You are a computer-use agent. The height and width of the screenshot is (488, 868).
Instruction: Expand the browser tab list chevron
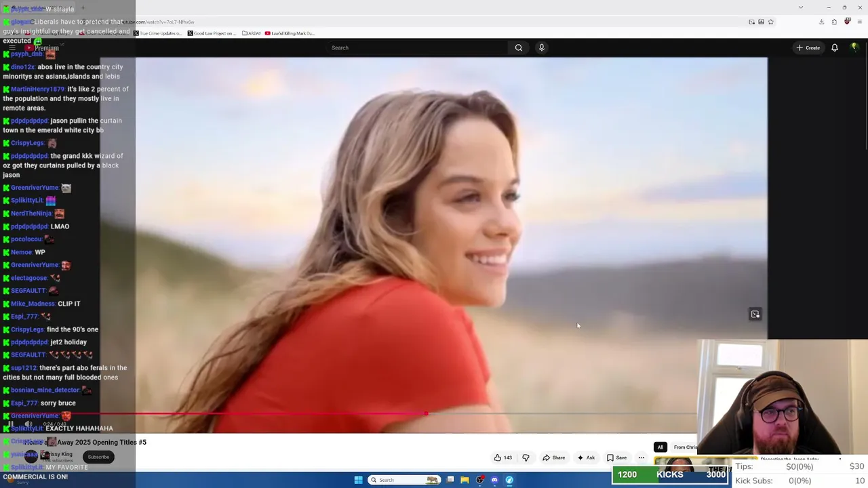pyautogui.click(x=801, y=7)
